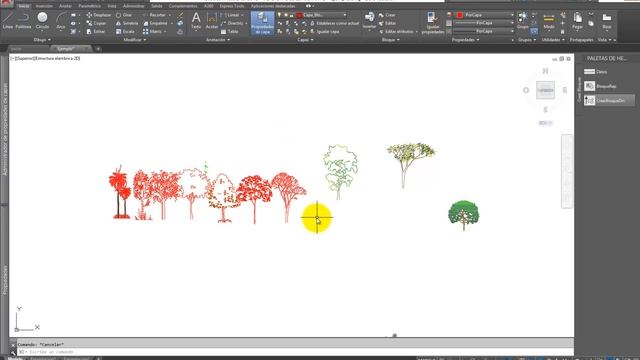This screenshot has height=360, width=640.
Task: Click the Medir utility tool
Action: 549,20
